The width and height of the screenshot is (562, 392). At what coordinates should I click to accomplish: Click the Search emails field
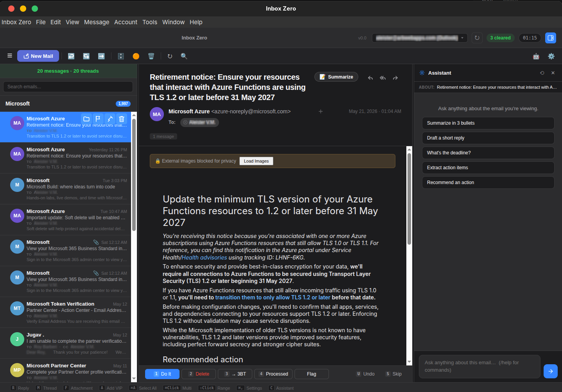point(68,87)
